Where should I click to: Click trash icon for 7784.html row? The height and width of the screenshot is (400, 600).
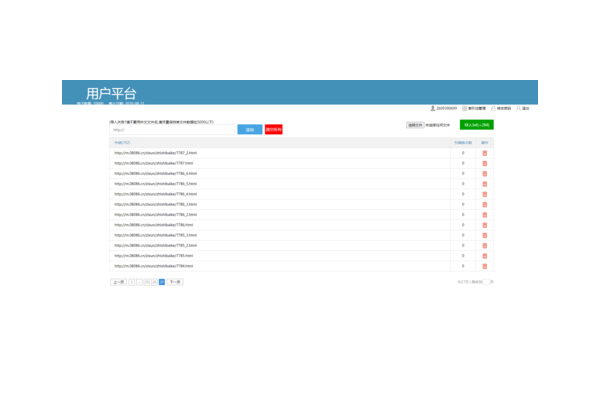click(x=485, y=266)
